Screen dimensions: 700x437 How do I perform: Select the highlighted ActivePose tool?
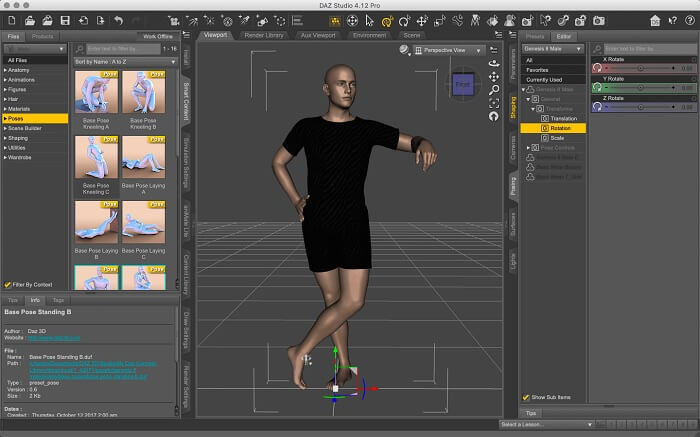click(387, 21)
